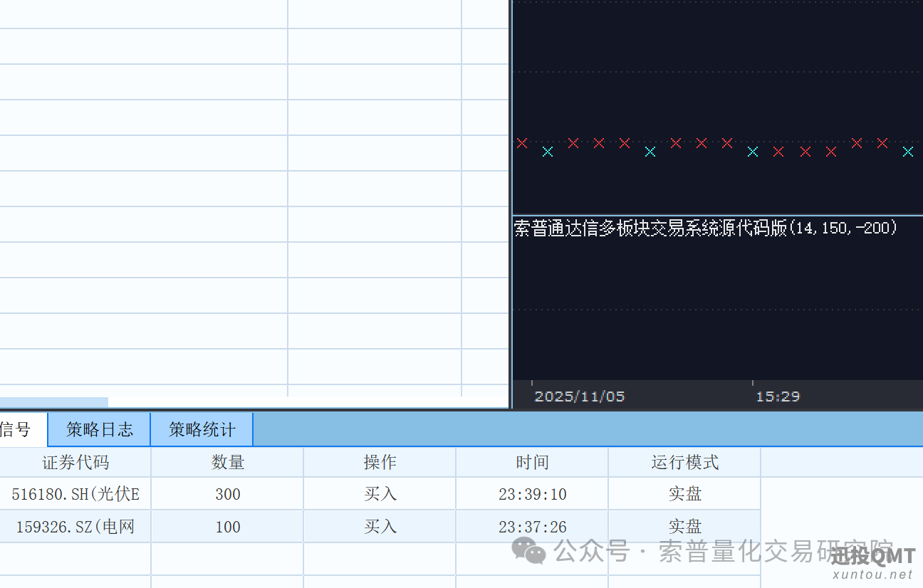Click the cyan X marker near chart center

pos(752,151)
